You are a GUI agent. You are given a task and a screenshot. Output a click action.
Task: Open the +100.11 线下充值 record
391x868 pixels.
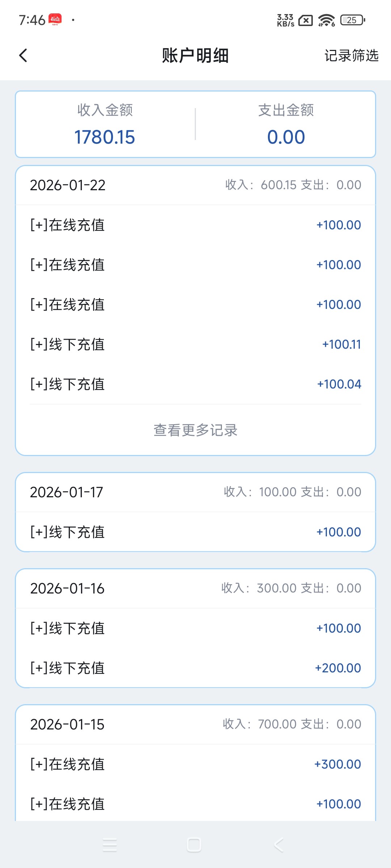(195, 344)
